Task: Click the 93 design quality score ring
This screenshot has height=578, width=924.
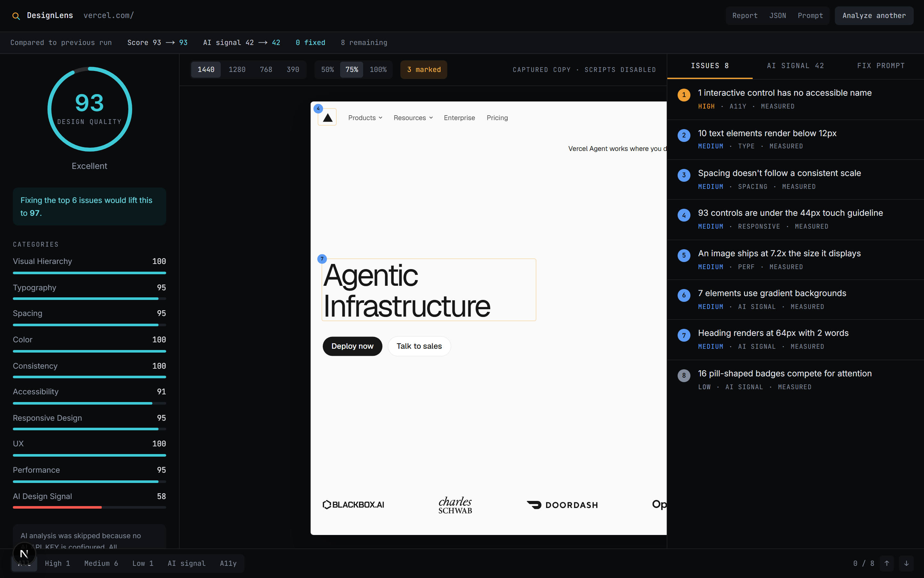Action: click(x=89, y=109)
